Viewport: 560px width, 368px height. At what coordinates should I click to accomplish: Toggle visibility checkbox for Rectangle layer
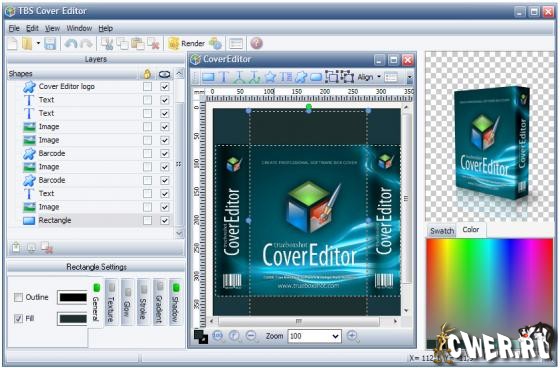point(165,220)
